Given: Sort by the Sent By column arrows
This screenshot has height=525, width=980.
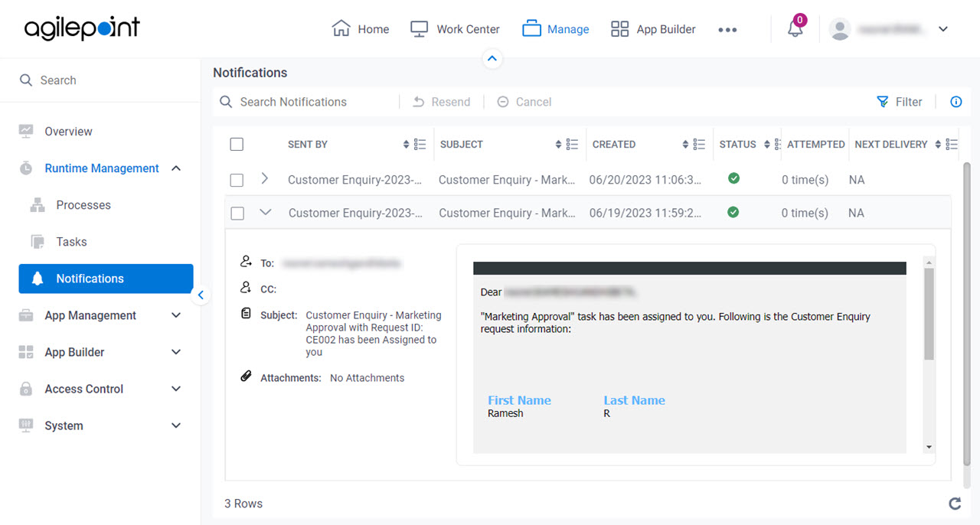Looking at the screenshot, I should [x=407, y=144].
